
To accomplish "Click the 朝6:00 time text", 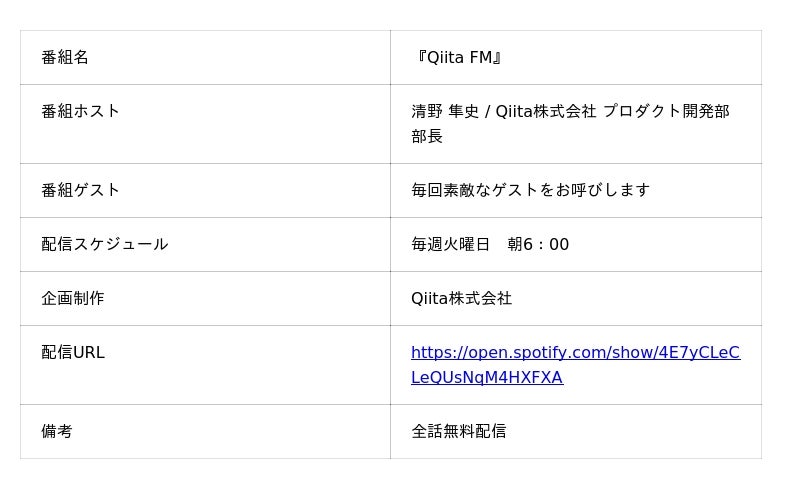I will (x=538, y=244).
